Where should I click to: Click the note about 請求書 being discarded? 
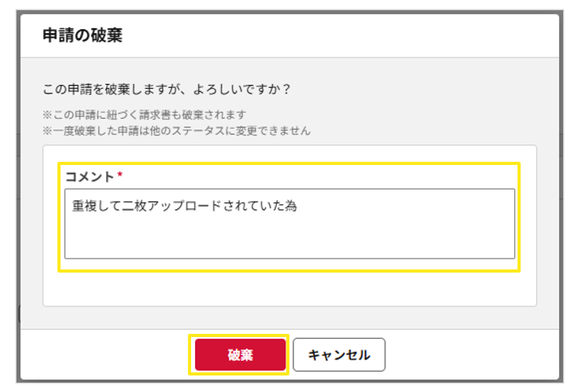click(x=144, y=115)
